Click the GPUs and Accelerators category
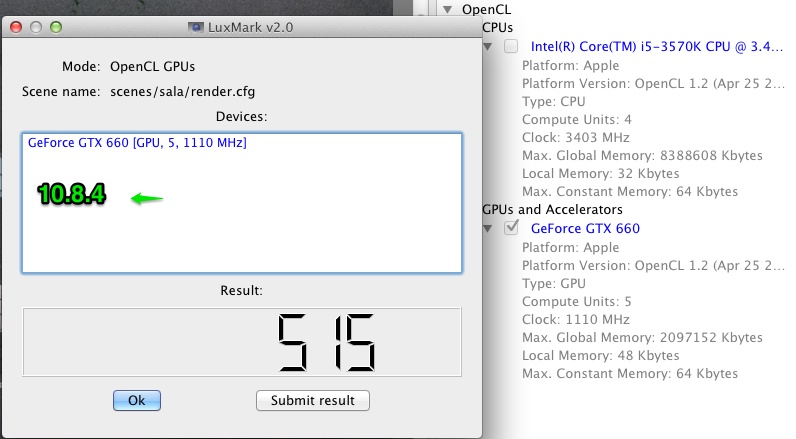The width and height of the screenshot is (796, 439). click(552, 210)
